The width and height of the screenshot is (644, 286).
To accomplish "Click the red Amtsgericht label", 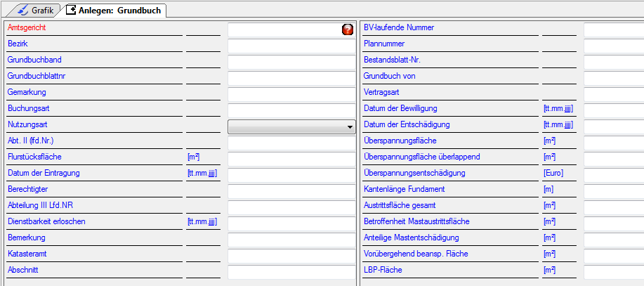I will [27, 28].
